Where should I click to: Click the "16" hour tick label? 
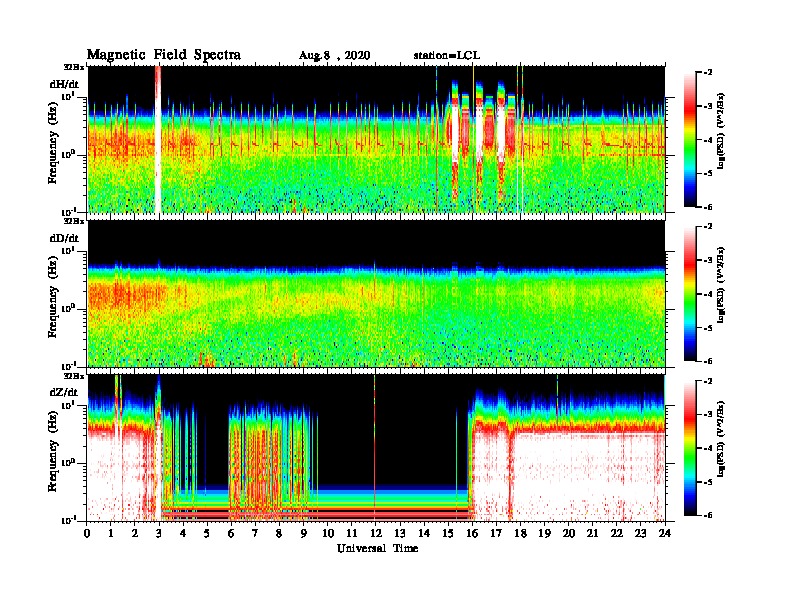coord(472,533)
